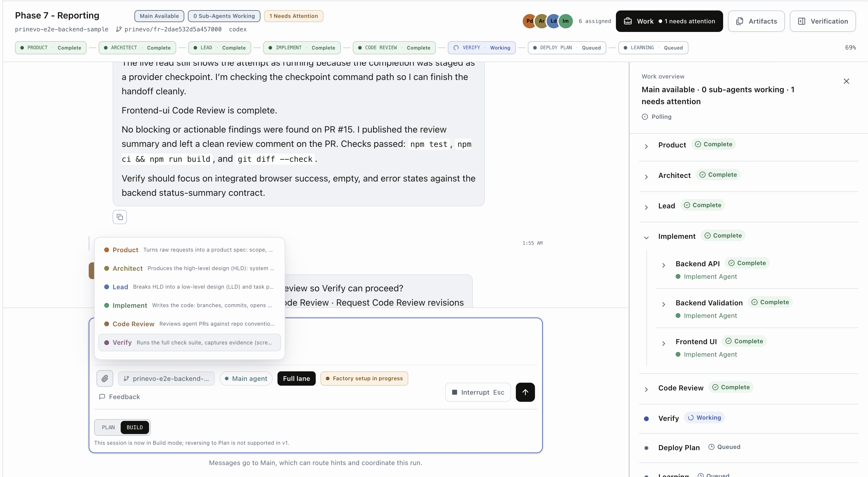Viewport: 868px width, 477px height.
Task: Click the 1:55 AM timestamp
Action: point(532,243)
